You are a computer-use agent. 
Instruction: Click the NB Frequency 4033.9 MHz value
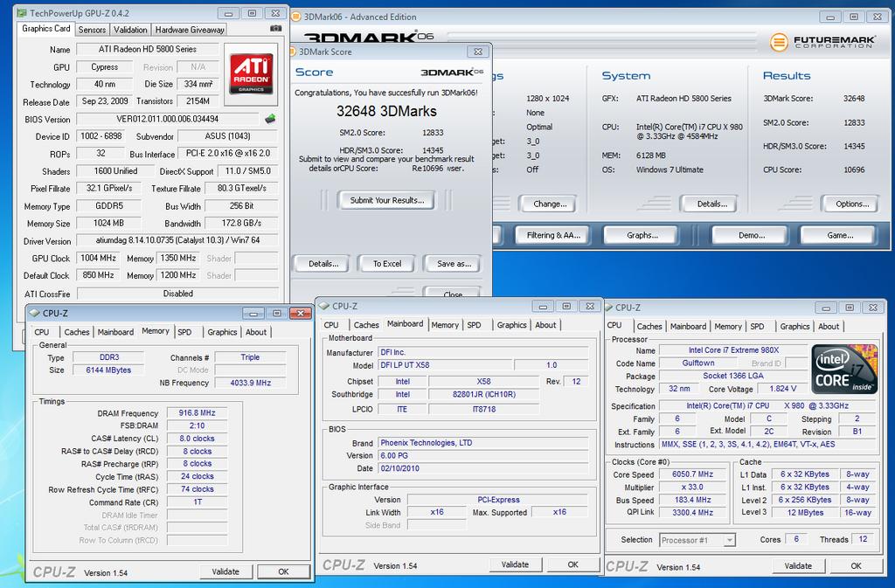pyautogui.click(x=251, y=383)
